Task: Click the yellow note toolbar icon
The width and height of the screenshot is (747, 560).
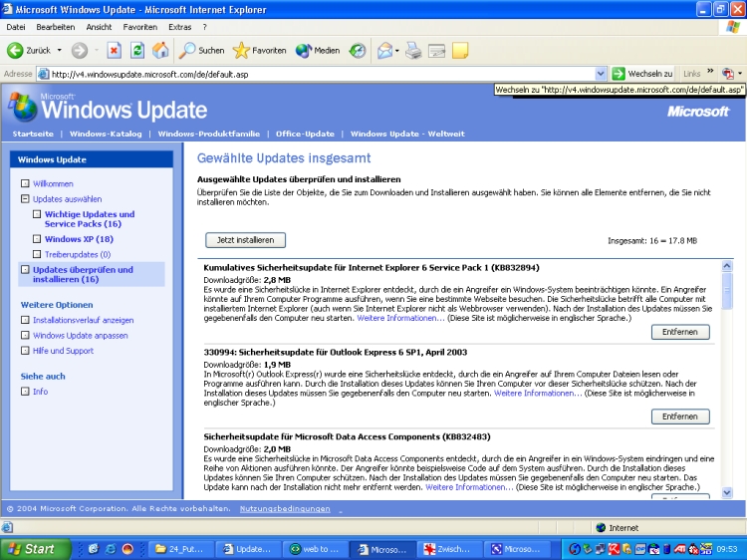Action: pos(460,50)
